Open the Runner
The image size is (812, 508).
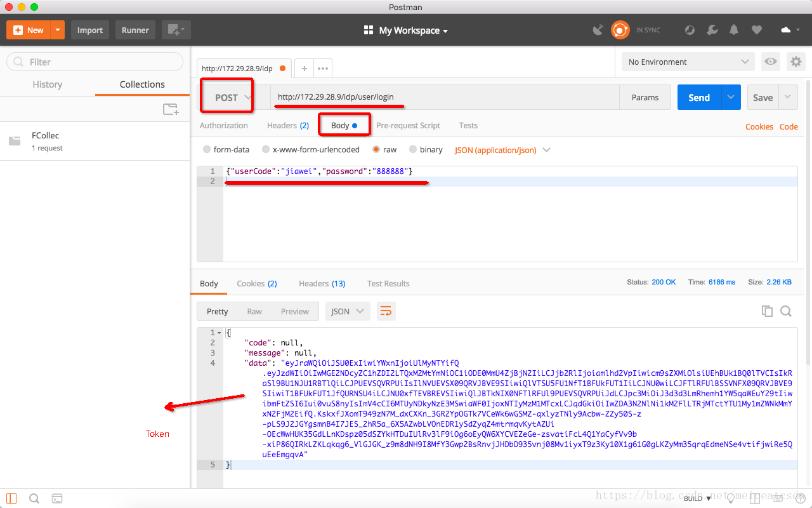coord(135,30)
